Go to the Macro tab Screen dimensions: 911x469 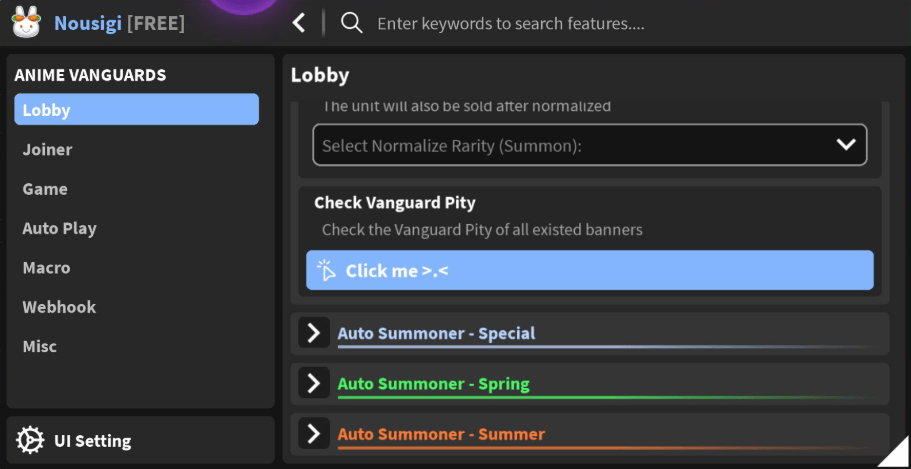[47, 268]
